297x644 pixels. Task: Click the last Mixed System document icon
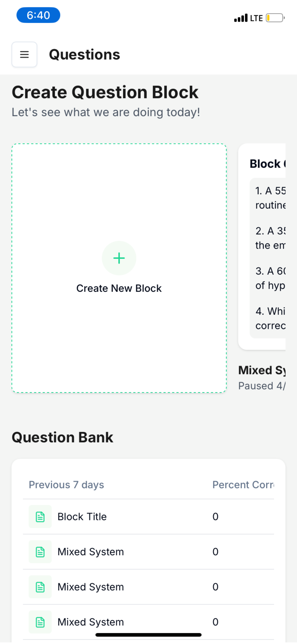point(40,622)
